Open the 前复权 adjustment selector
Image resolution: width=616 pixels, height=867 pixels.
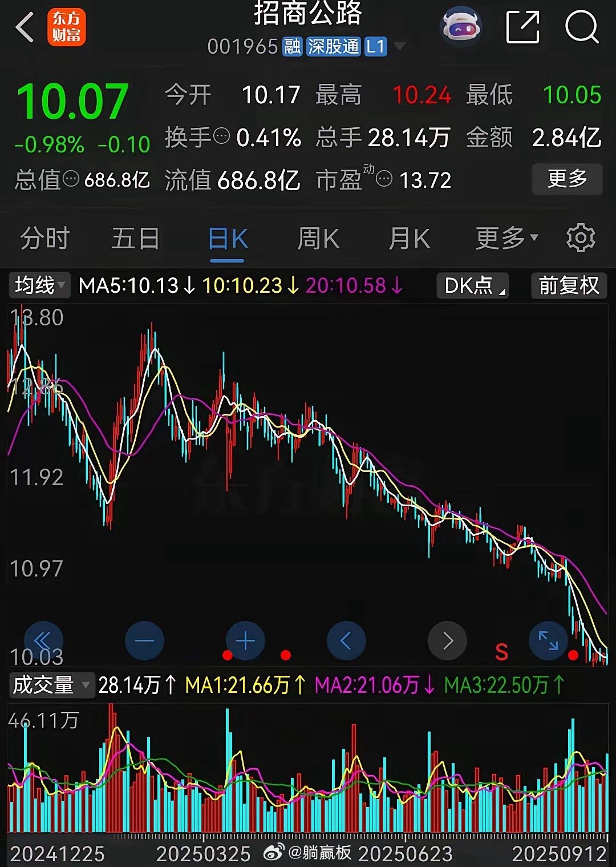click(x=569, y=285)
